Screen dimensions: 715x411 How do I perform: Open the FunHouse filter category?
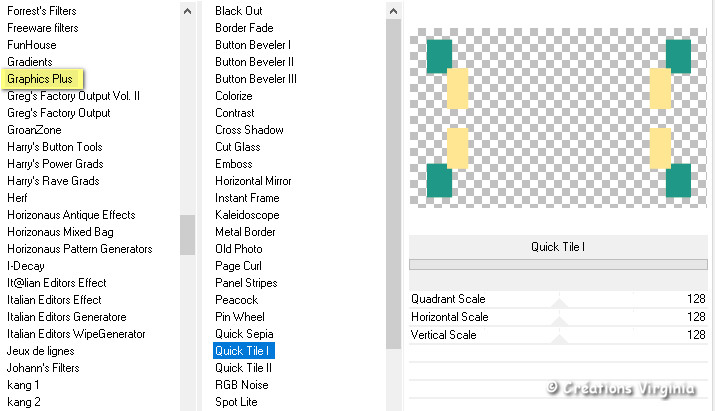[x=32, y=45]
